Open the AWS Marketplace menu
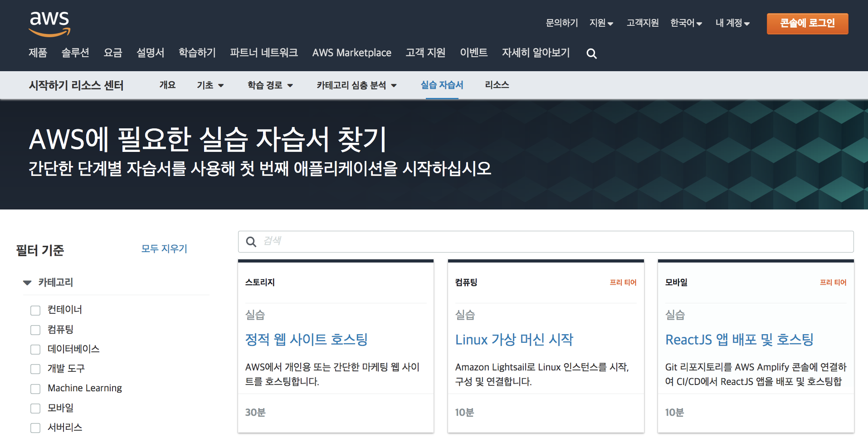The image size is (868, 438). 352,53
